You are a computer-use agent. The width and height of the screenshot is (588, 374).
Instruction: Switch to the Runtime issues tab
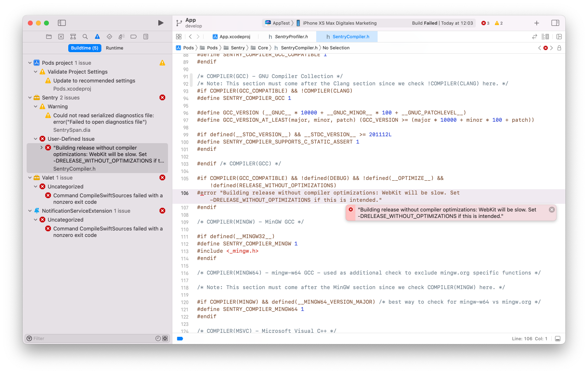pos(114,48)
